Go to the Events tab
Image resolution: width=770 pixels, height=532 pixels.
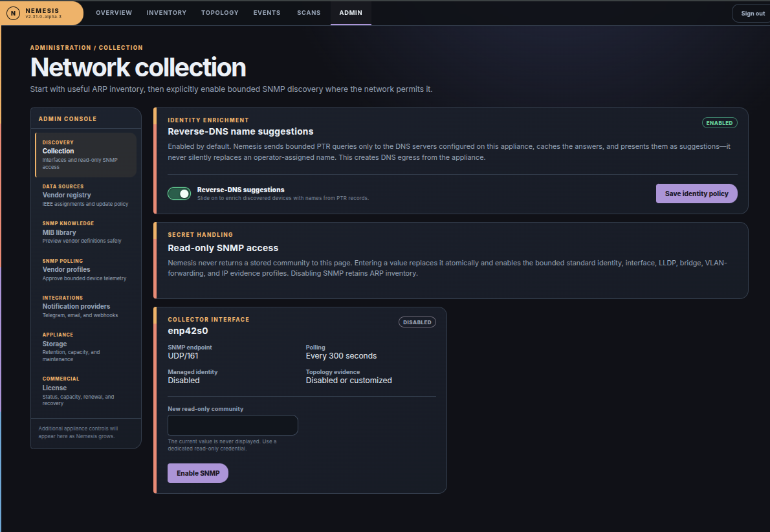267,13
